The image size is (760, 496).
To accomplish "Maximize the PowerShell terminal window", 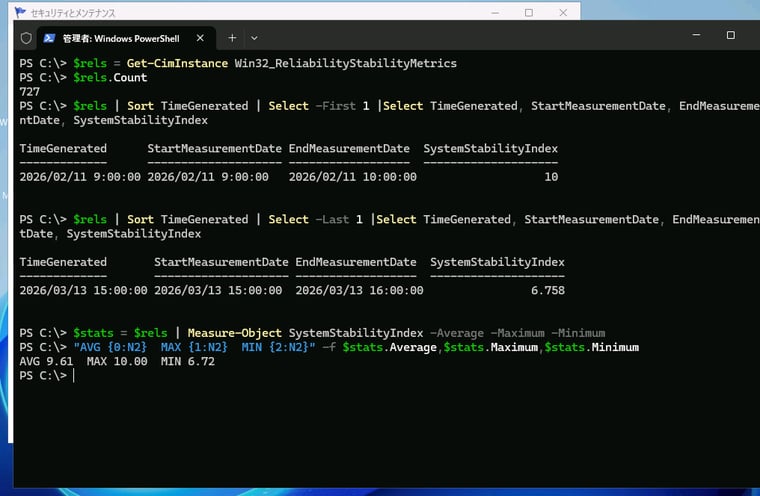I will pos(730,35).
